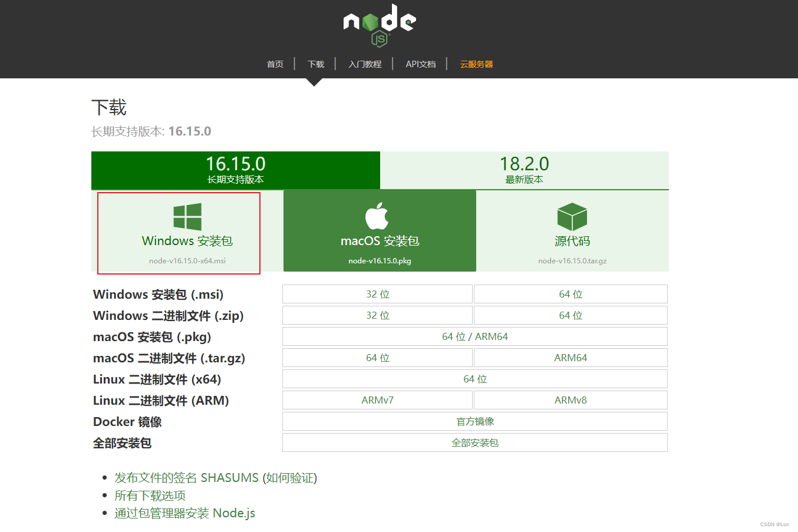798x532 pixels.
Task: Click 64 位 / ARM64 macOS pkg link
Action: (475, 336)
